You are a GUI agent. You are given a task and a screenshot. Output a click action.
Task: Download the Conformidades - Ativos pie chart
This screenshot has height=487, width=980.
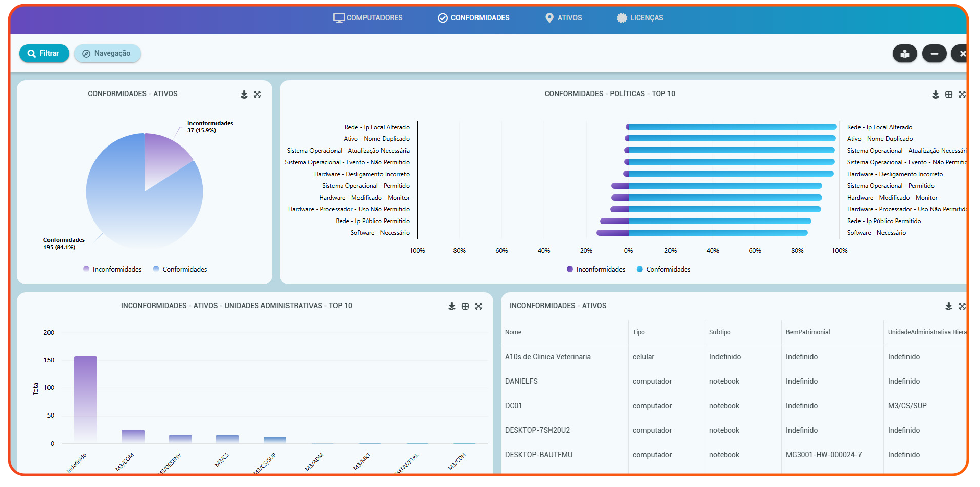point(244,94)
